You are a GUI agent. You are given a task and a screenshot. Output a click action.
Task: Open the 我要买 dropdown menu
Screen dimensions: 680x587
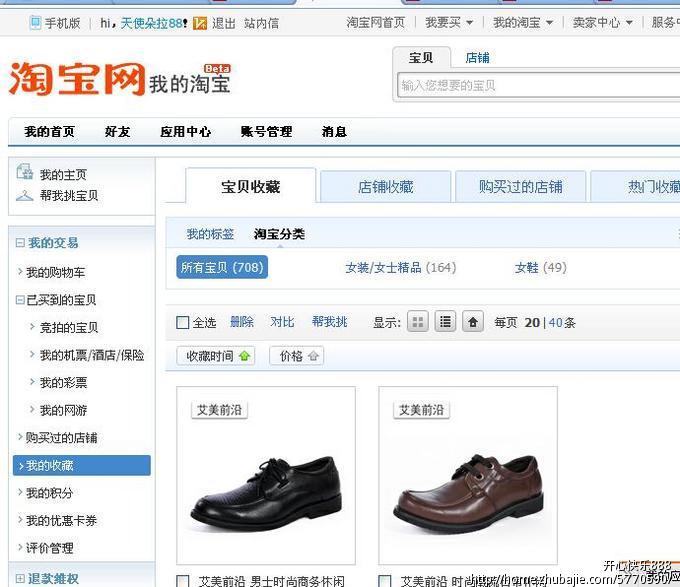coord(448,22)
